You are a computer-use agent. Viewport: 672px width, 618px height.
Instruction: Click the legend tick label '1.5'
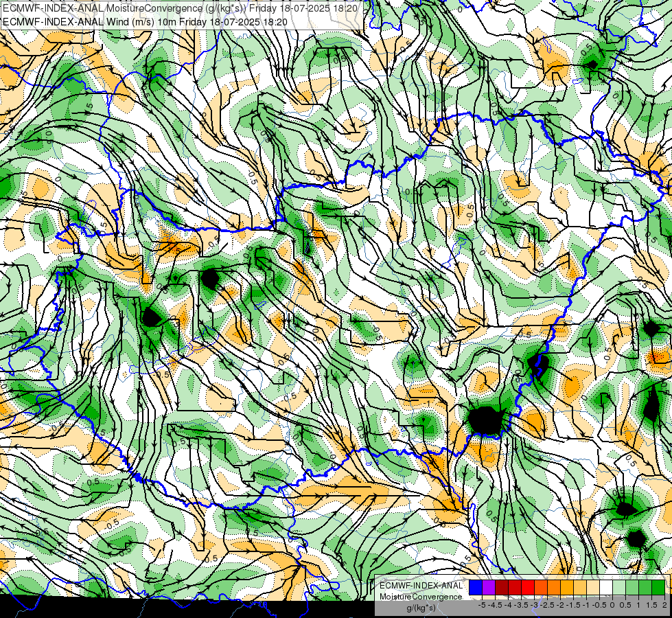652,605
